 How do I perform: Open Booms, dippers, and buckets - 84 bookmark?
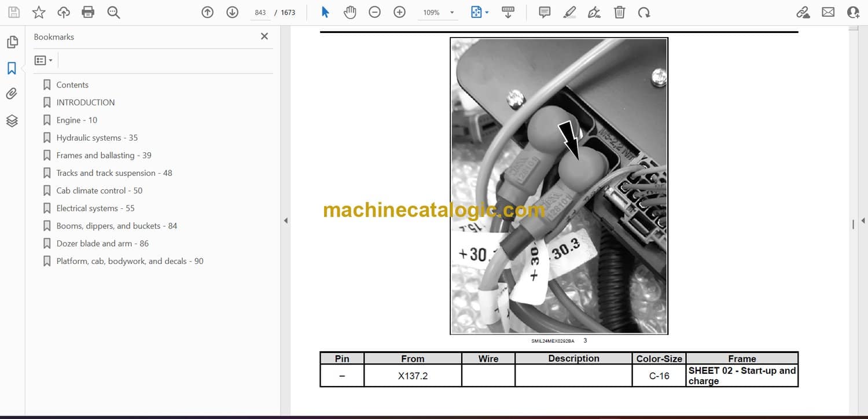pos(117,226)
